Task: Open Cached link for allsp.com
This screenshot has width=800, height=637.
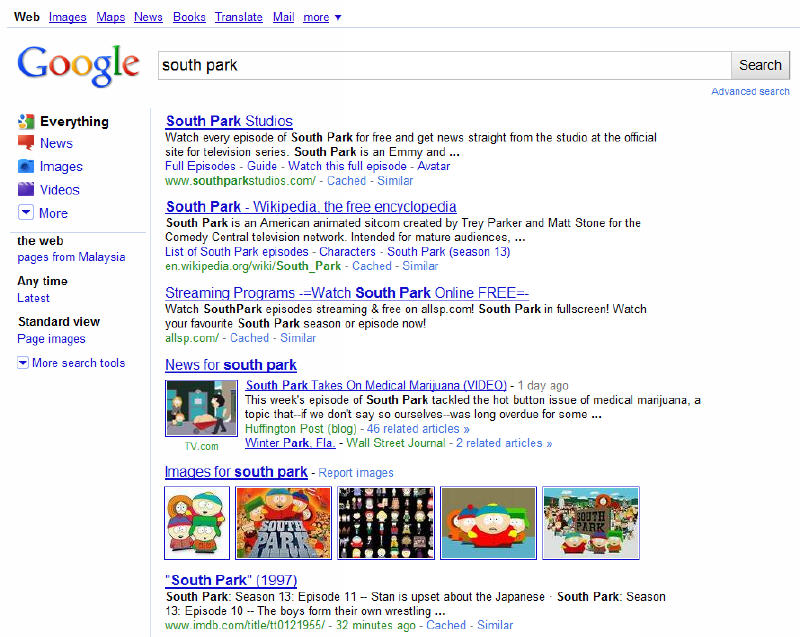Action: [x=249, y=338]
